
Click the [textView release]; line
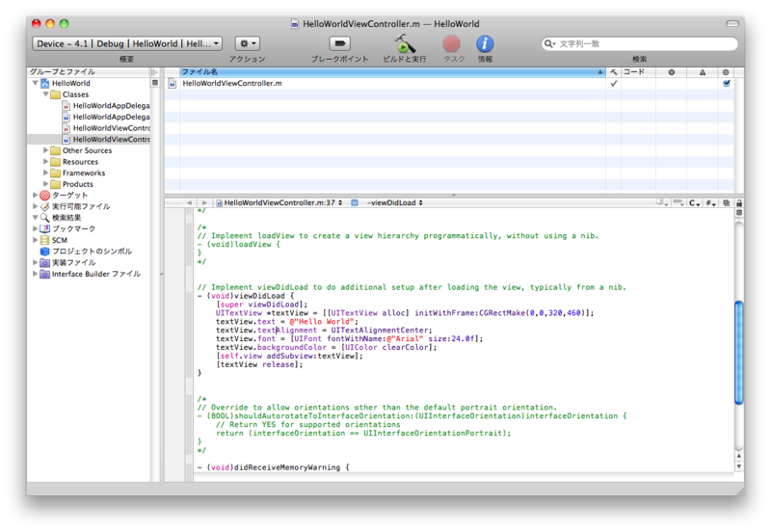(259, 364)
